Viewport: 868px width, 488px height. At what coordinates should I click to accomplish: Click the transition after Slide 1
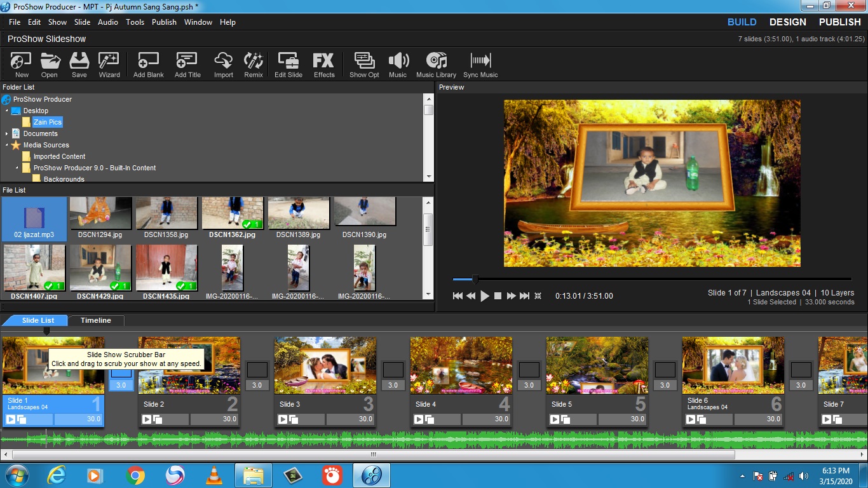pos(121,376)
